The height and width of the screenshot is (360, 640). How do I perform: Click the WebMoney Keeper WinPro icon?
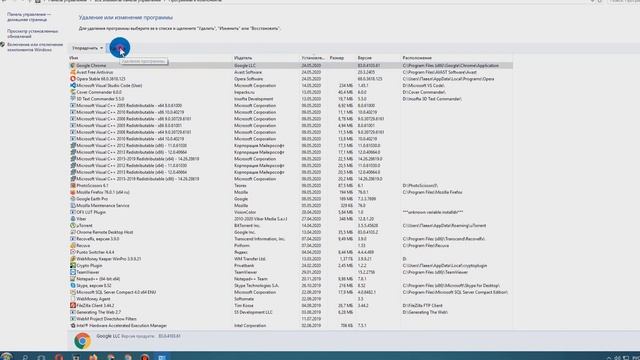click(73, 259)
